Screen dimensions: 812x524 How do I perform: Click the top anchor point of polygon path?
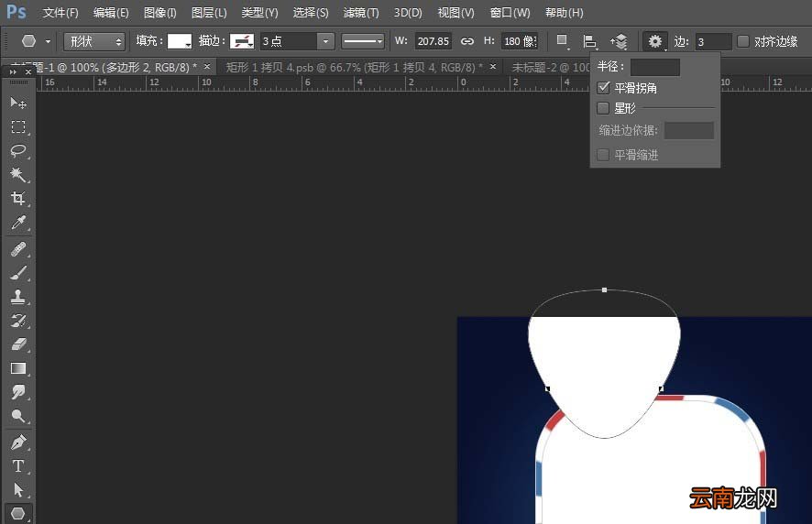tap(604, 290)
